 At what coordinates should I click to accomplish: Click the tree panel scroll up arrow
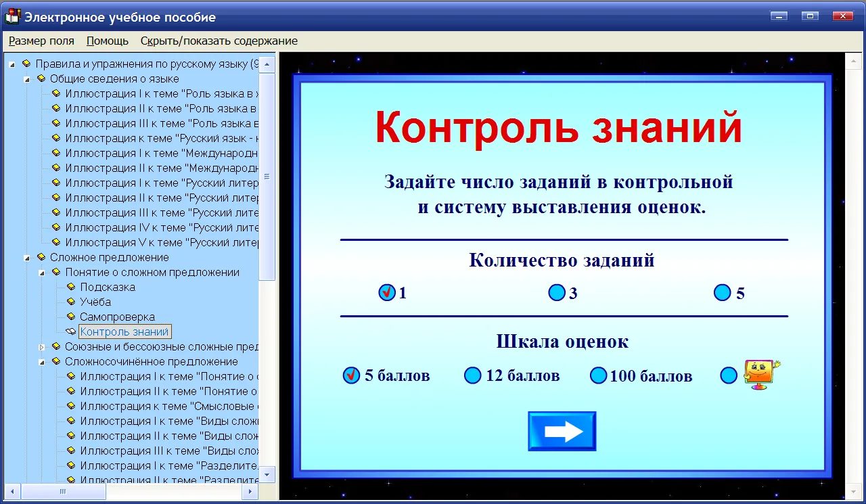pos(267,65)
